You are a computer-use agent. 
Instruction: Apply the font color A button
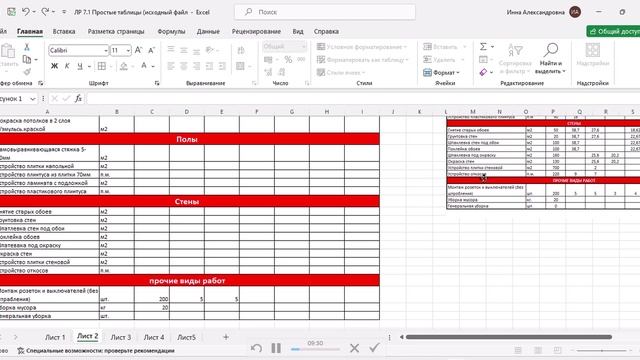point(144,66)
